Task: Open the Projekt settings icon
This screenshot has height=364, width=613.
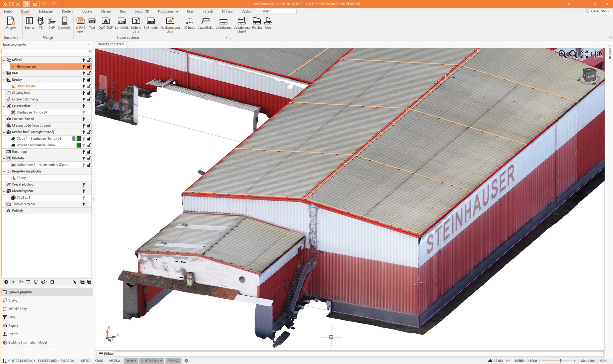Action: coord(11,23)
